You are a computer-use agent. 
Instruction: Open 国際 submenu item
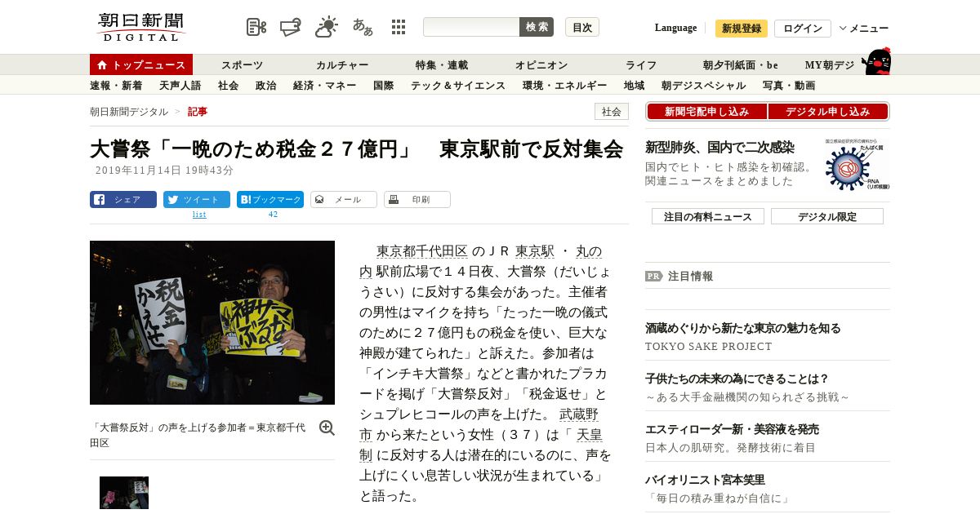tap(383, 85)
